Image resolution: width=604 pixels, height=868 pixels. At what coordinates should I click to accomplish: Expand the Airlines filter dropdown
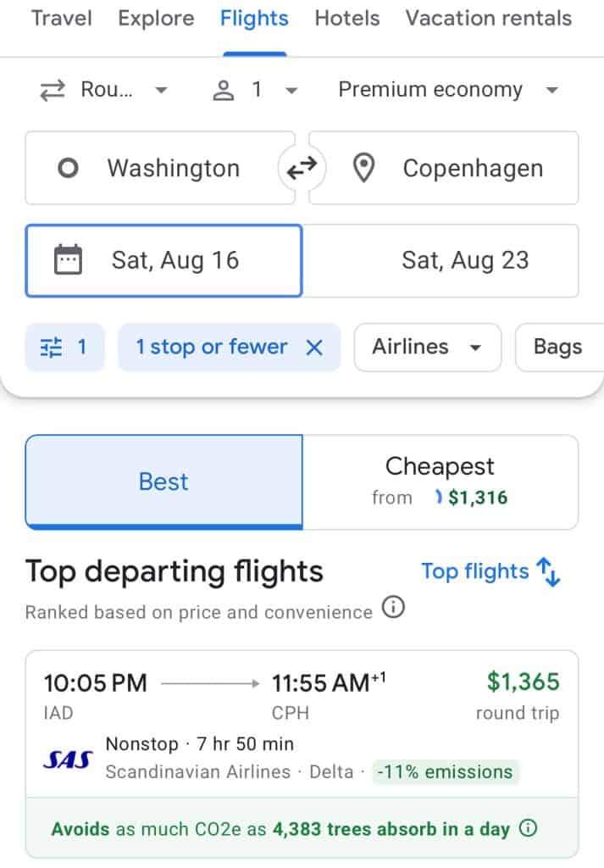click(x=427, y=348)
